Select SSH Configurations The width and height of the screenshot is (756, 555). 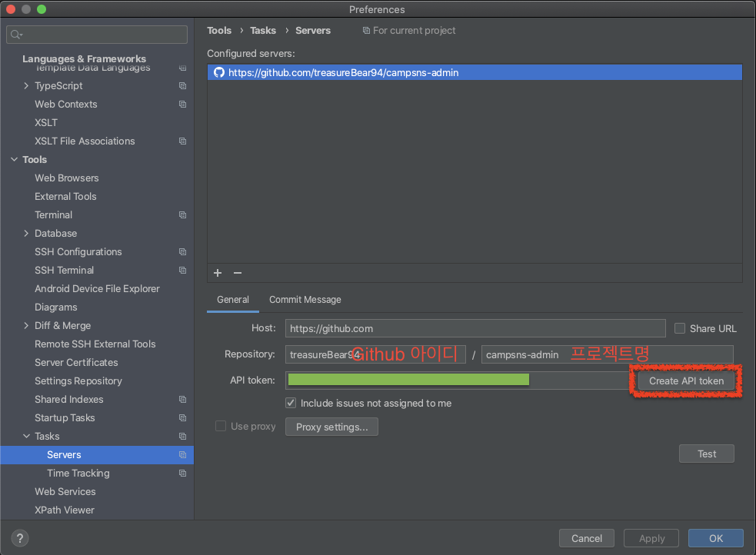[78, 252]
